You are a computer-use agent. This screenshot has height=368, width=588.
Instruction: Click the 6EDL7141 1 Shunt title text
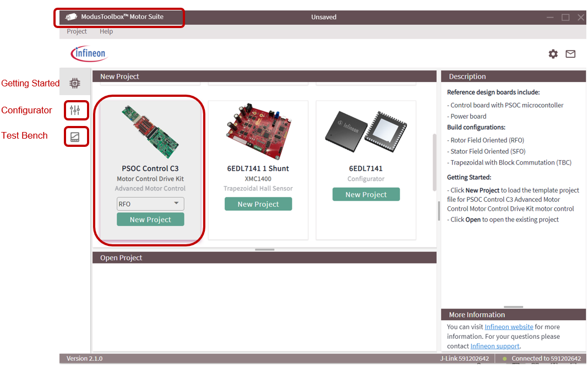point(258,169)
